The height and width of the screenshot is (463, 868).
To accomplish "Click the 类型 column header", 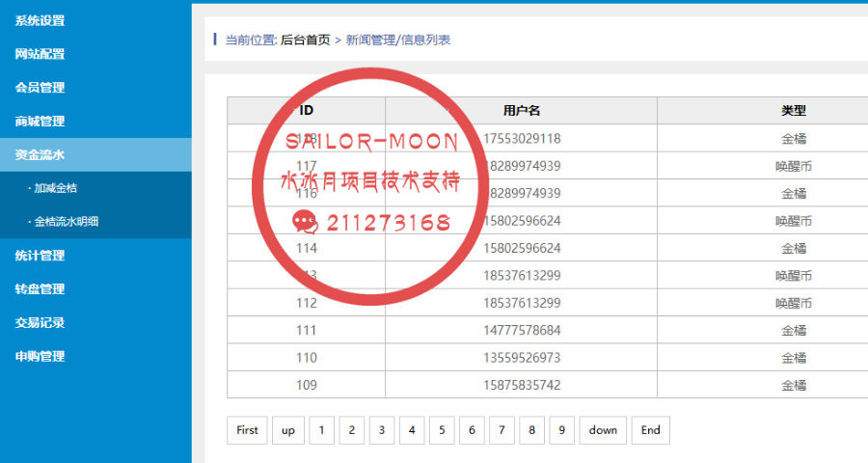I will point(794,110).
